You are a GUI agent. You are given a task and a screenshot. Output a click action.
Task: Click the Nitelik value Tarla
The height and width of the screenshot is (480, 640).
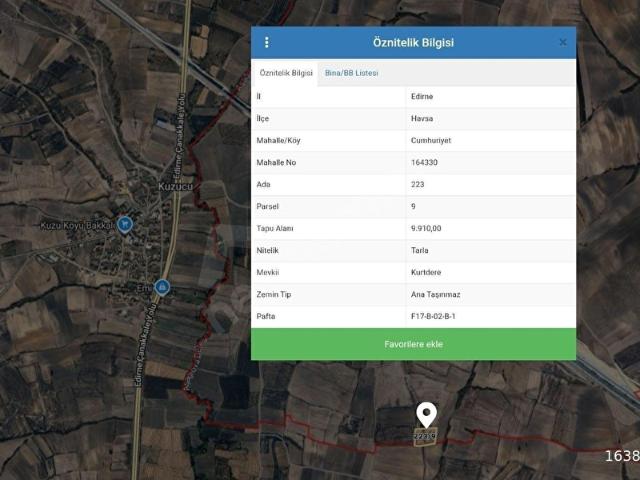419,251
